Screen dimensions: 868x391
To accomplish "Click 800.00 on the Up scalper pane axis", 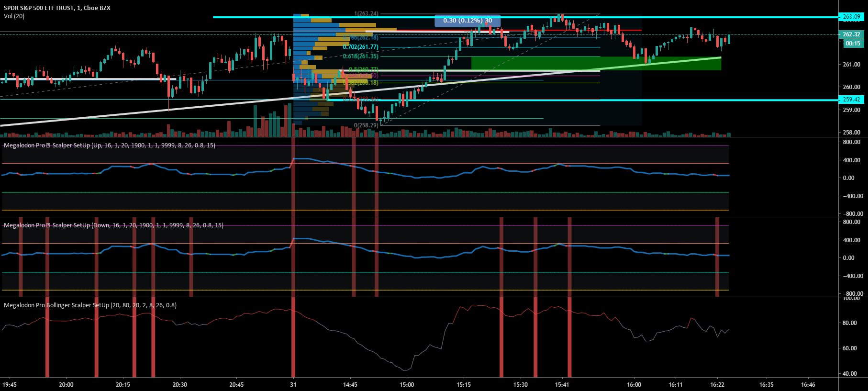I will pos(852,142).
